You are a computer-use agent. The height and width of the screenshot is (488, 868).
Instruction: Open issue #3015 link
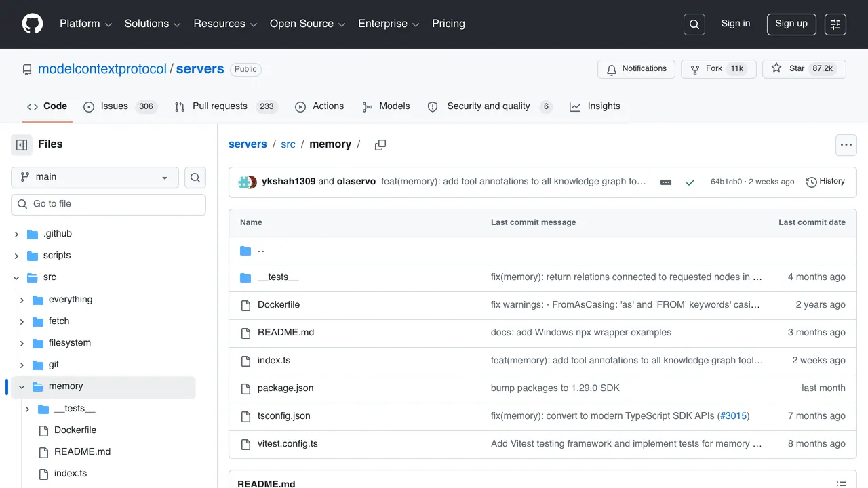pos(732,416)
